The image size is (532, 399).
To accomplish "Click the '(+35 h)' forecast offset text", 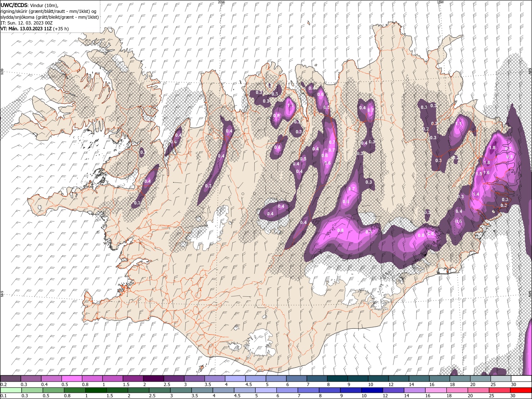I will click(61, 29).
